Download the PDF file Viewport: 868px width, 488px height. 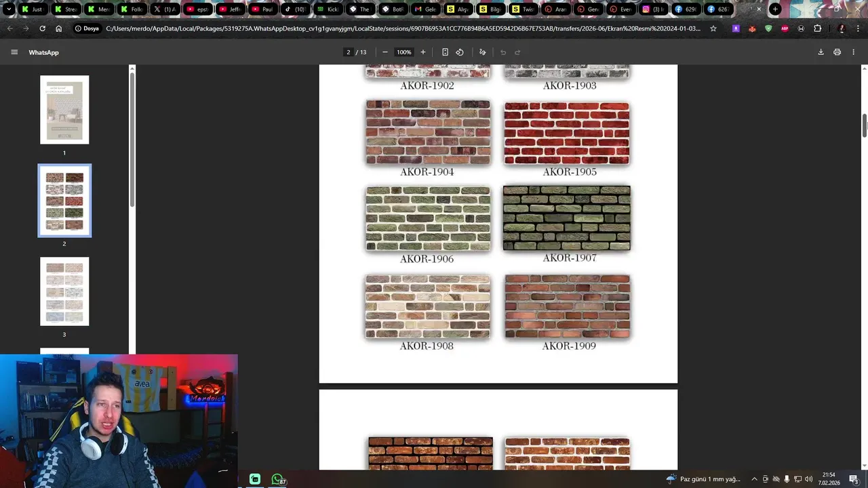[821, 52]
